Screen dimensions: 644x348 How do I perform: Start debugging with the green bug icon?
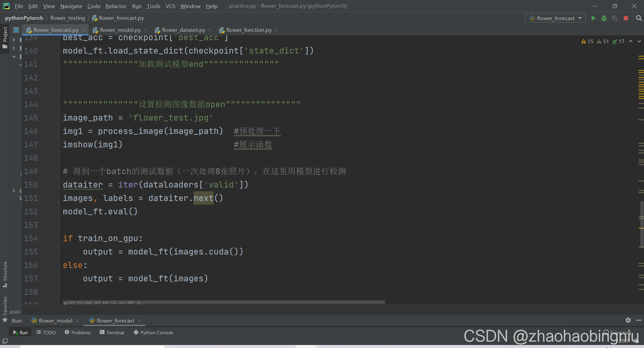pos(604,18)
